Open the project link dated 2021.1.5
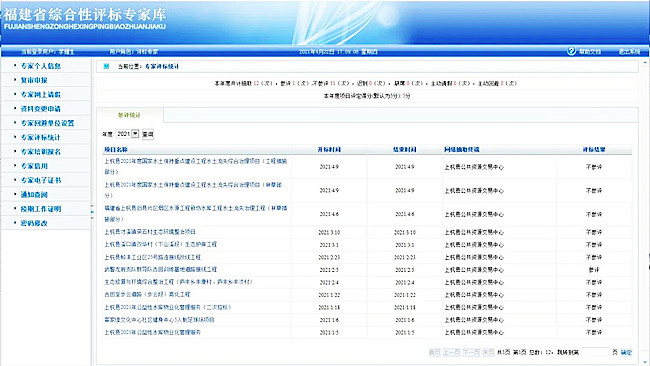650x366 pixels. pos(152,332)
